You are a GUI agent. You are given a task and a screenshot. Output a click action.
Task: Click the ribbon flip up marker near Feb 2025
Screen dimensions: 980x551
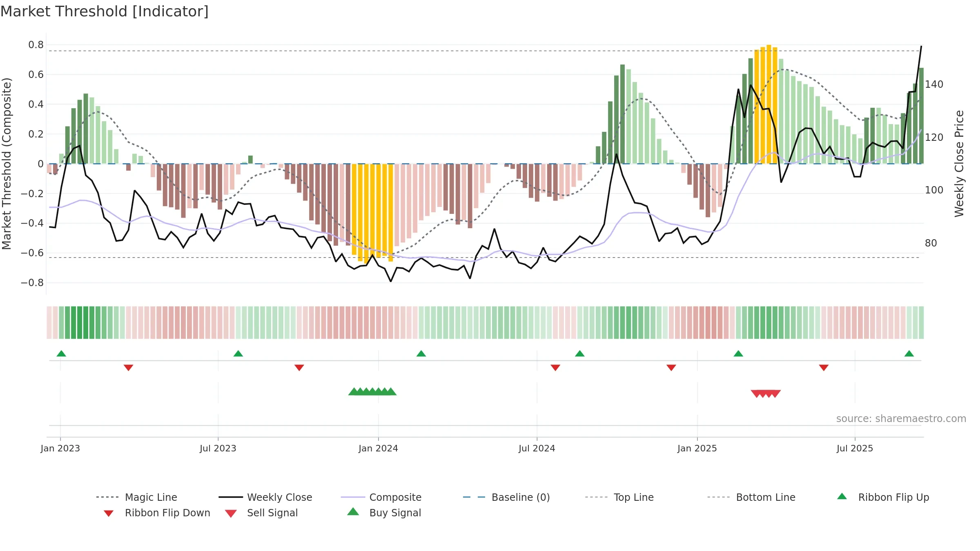738,353
